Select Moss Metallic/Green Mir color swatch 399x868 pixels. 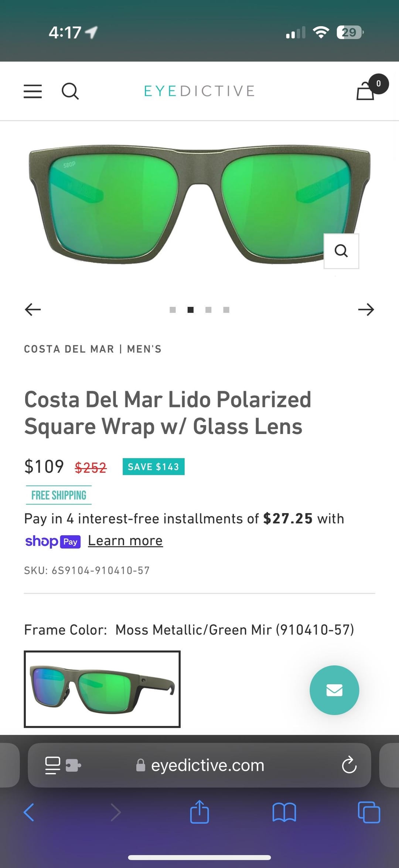102,689
